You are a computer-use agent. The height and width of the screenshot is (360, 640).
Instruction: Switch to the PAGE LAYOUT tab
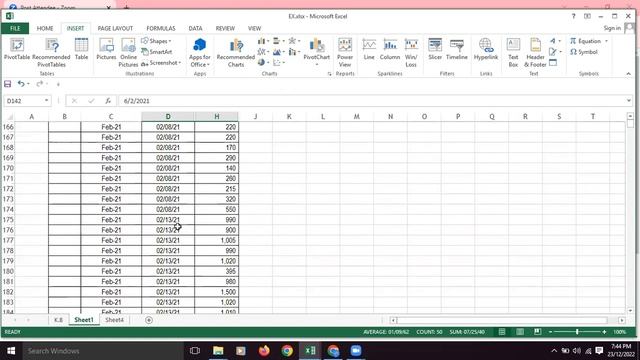(115, 28)
